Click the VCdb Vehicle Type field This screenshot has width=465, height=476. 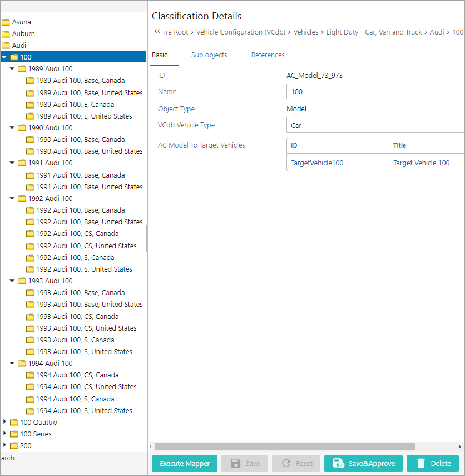375,125
